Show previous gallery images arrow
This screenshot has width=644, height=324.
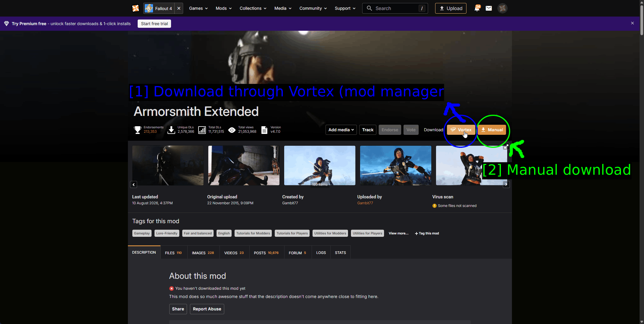(134, 184)
